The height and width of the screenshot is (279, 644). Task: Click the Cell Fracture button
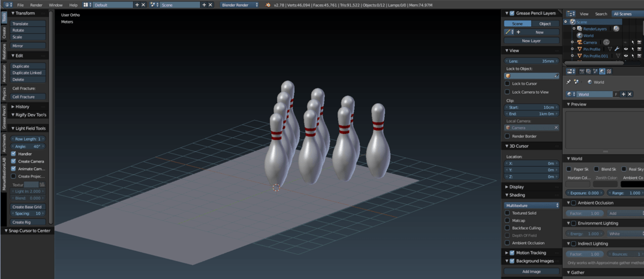coord(28,97)
